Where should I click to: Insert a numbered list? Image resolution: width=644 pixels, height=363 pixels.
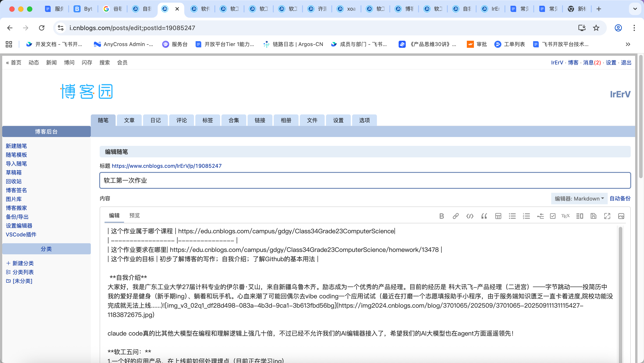(526, 216)
